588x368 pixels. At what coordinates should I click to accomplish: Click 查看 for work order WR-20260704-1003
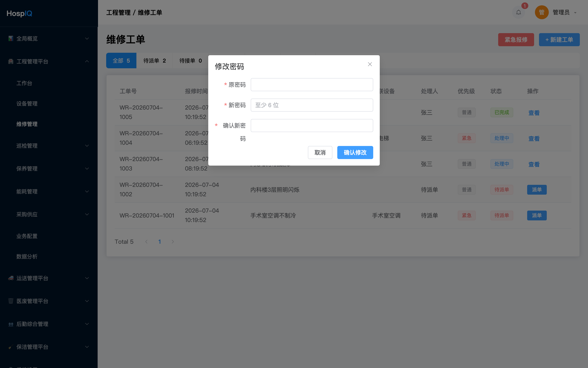click(534, 164)
